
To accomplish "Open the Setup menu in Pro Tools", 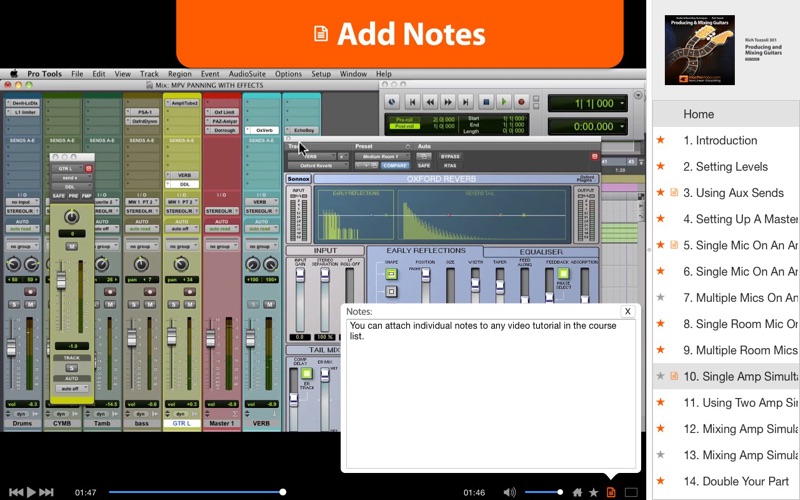I will 321,73.
